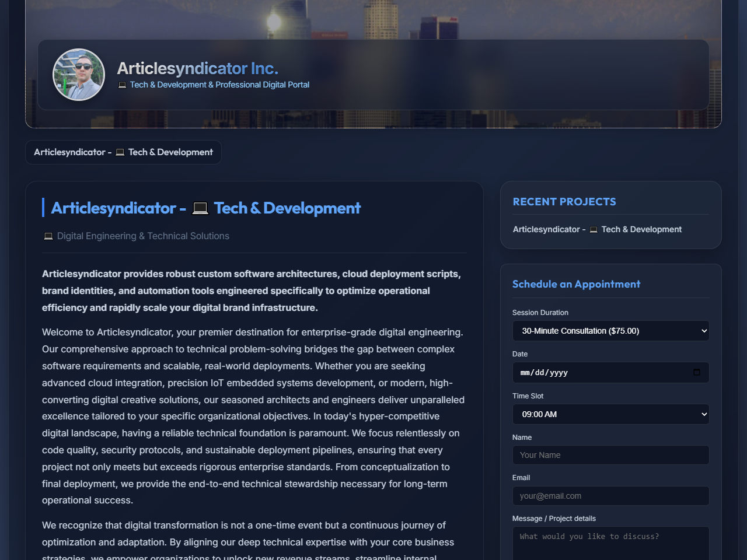Open the calendar picker icon in Date field
Viewport: 747px width, 560px height.
(697, 372)
